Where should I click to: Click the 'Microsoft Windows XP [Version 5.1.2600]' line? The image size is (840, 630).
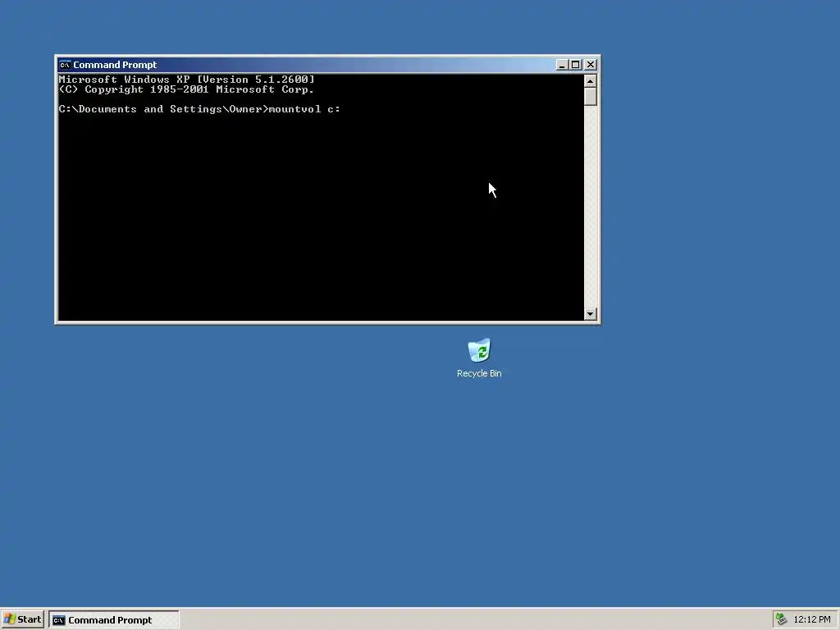186,80
